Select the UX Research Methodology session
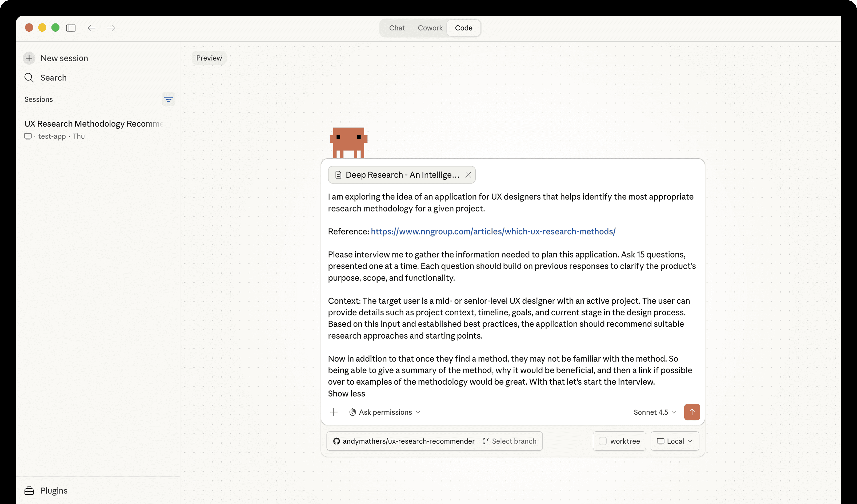 (x=94, y=124)
